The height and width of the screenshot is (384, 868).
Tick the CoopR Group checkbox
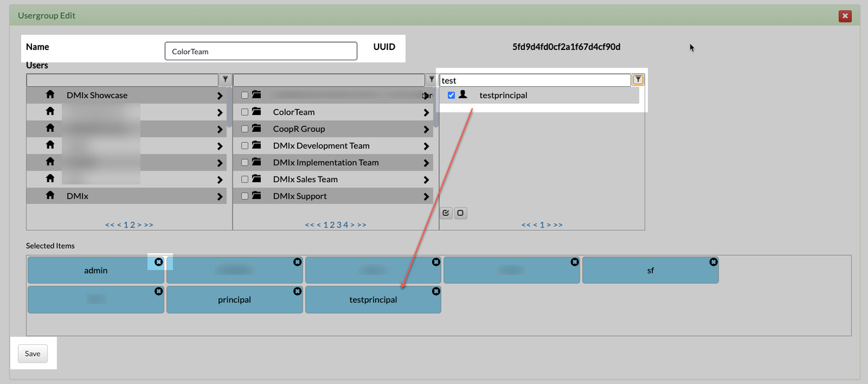pos(245,129)
